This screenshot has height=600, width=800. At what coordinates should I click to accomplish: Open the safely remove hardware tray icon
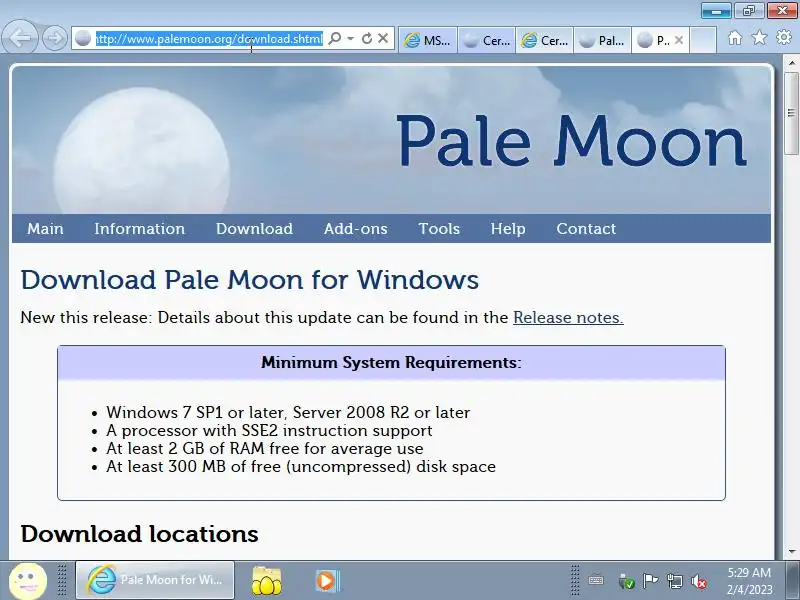pyautogui.click(x=626, y=581)
